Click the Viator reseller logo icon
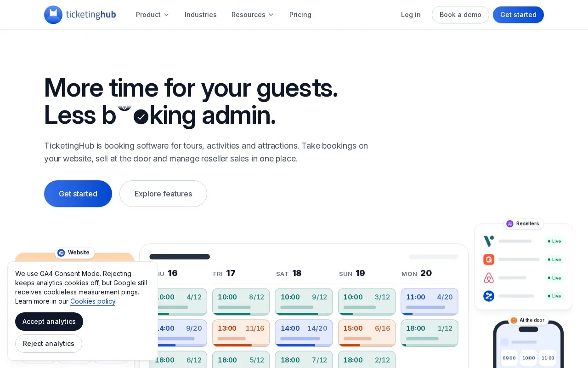 (489, 241)
